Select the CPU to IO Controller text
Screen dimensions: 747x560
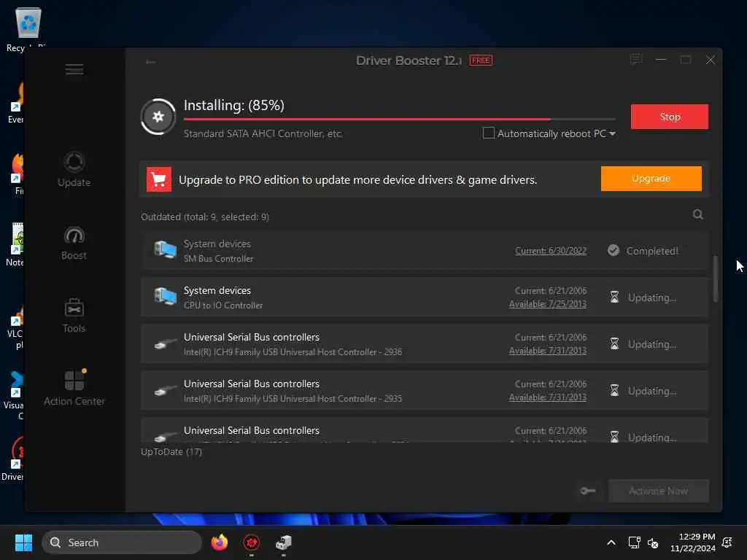[x=223, y=306]
